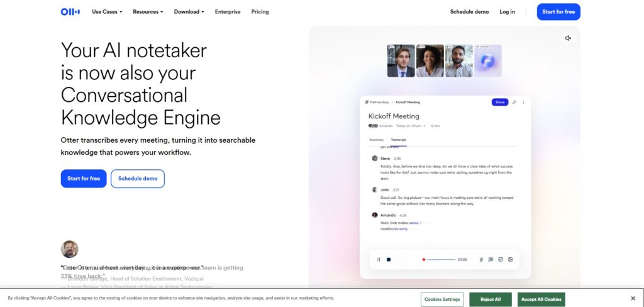
Task: Click the John 3:21 timestamp
Action: 396,190
